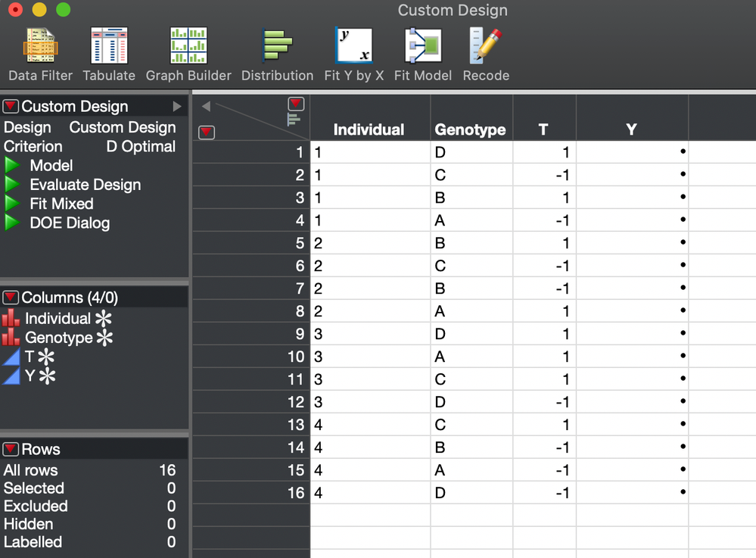Viewport: 756px width, 558px height.
Task: Click the T value in row 12
Action: pos(544,402)
